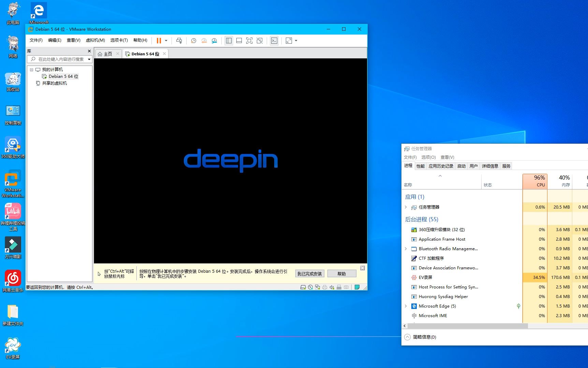Switch to 应用历史记录 tab in Task Manager
Image resolution: width=588 pixels, height=368 pixels.
click(x=441, y=166)
